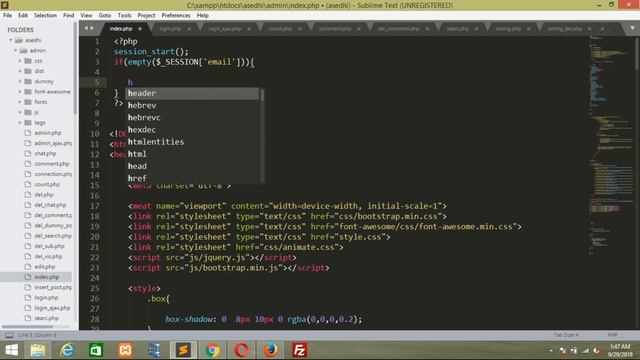Open the View menu

click(86, 15)
